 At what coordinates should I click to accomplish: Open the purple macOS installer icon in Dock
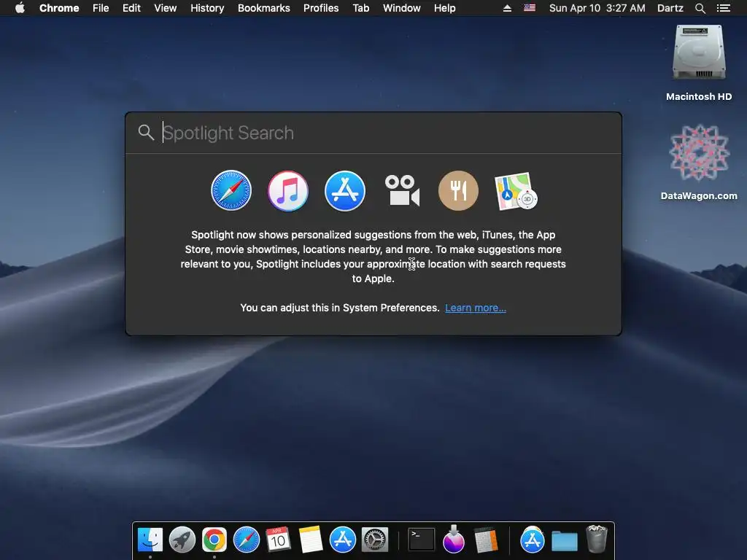click(x=454, y=540)
